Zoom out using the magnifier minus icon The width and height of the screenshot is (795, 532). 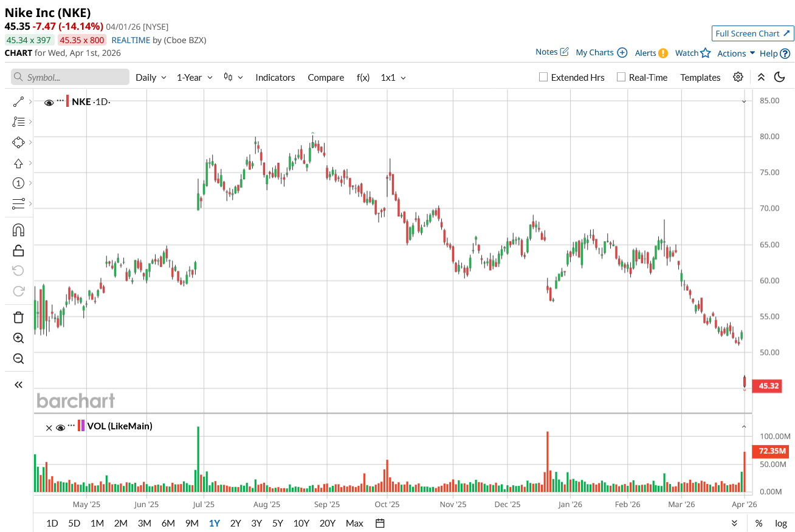point(18,359)
